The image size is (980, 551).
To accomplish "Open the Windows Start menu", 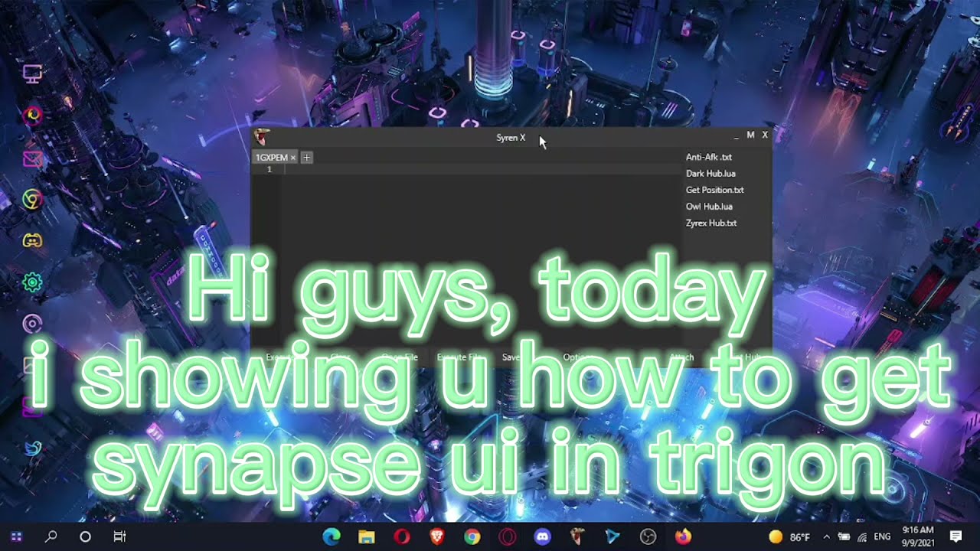I will [x=17, y=537].
